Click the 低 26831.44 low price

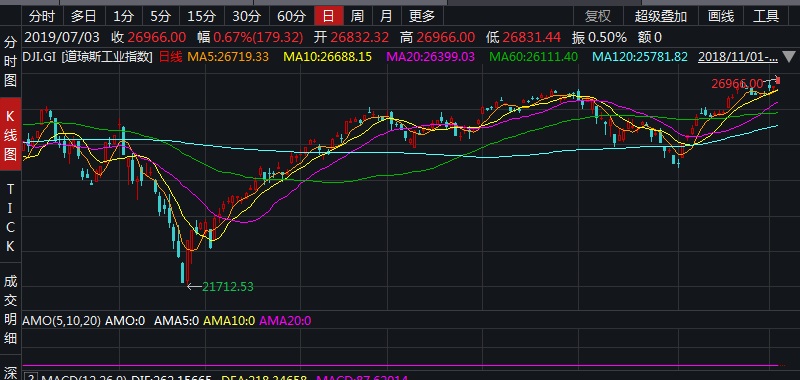point(523,37)
